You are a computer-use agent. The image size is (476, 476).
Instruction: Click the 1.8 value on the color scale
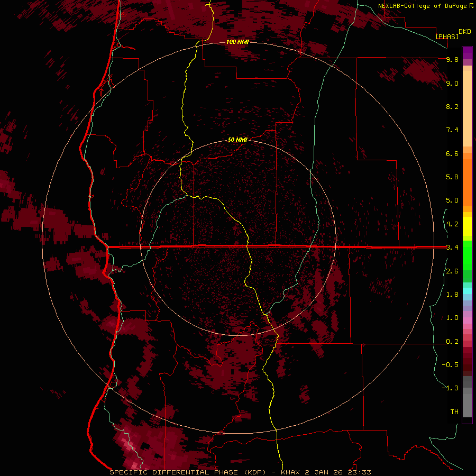click(452, 295)
